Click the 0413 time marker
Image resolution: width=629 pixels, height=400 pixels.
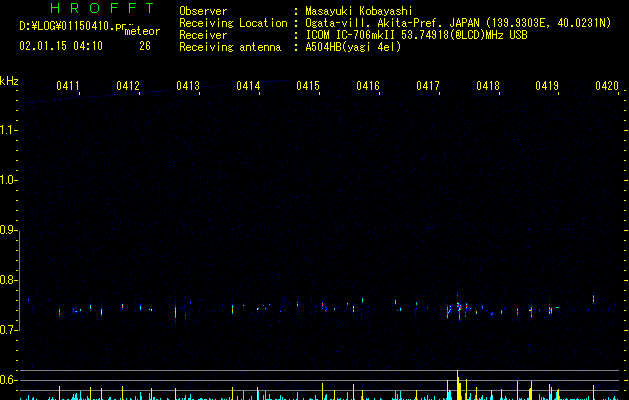[188, 86]
